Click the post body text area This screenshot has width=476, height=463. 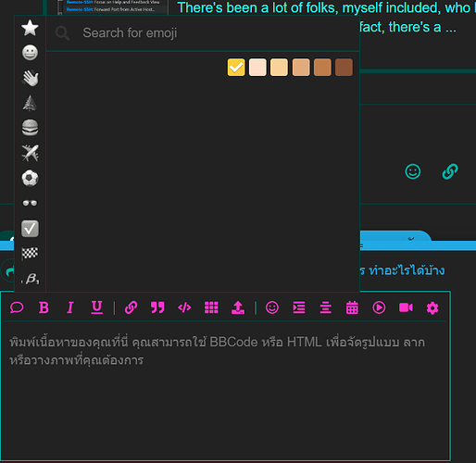coord(225,391)
